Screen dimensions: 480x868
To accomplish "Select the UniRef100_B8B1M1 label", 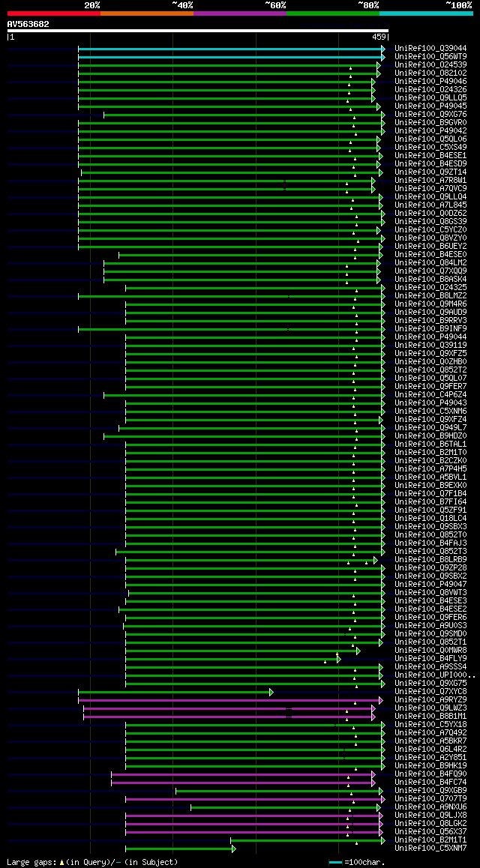I will tap(430, 717).
